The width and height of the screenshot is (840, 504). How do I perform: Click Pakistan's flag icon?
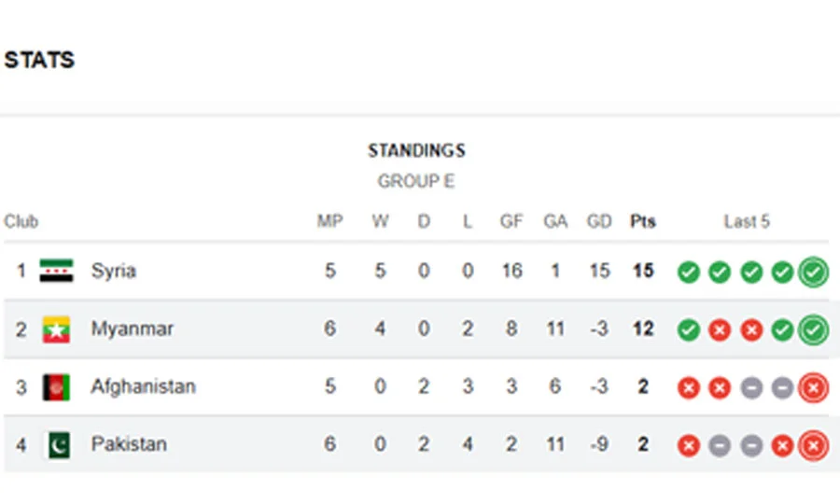click(58, 445)
